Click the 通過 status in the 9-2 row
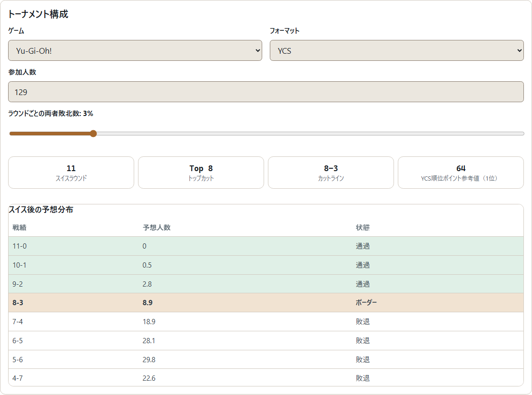The image size is (532, 395). (x=363, y=284)
